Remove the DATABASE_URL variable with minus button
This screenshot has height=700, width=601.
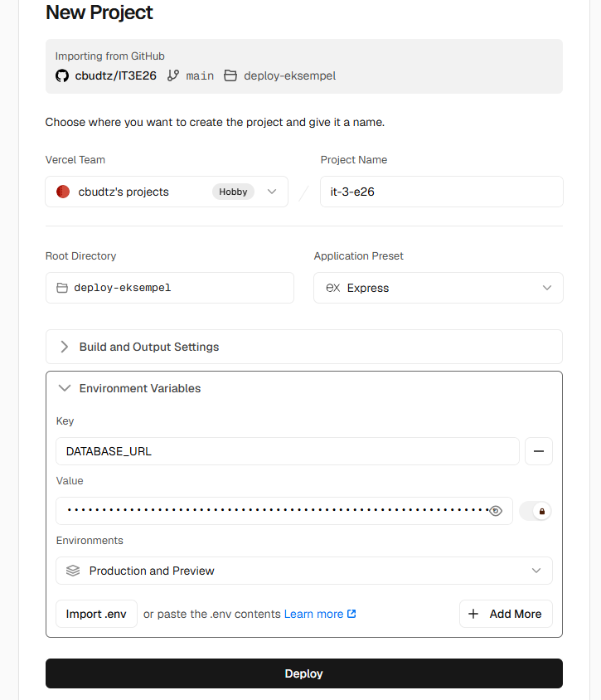[539, 451]
